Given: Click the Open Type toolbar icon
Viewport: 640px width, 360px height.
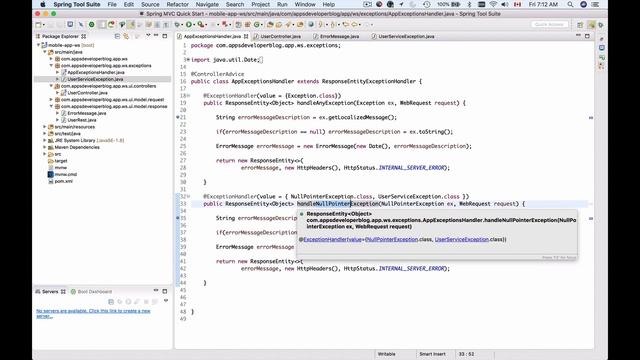Looking at the screenshot, I should click(270, 25).
